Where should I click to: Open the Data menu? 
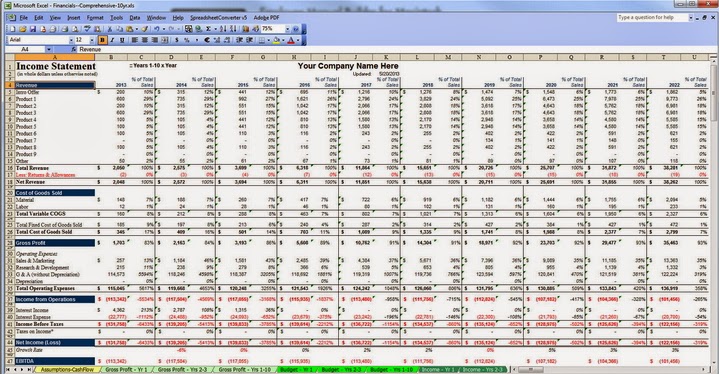[x=134, y=18]
